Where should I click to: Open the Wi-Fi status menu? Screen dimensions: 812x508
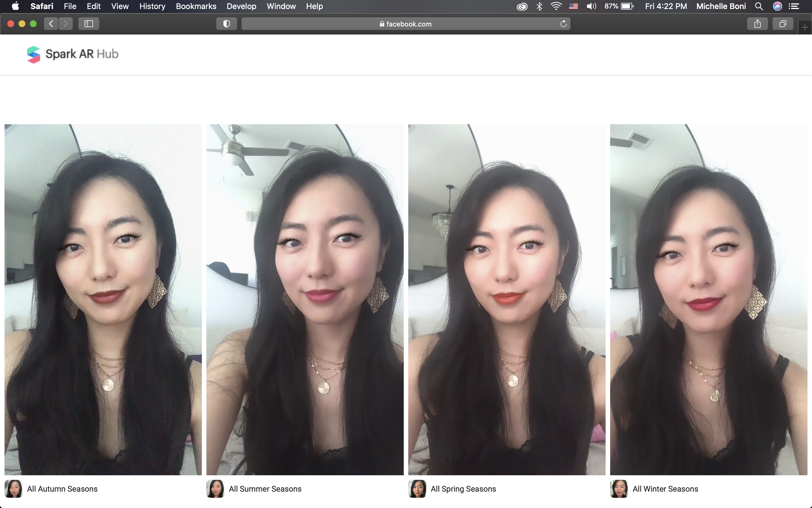click(556, 6)
